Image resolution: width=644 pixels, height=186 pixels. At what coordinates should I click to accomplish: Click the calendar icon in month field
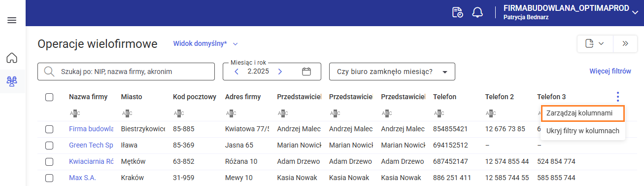[x=306, y=72]
